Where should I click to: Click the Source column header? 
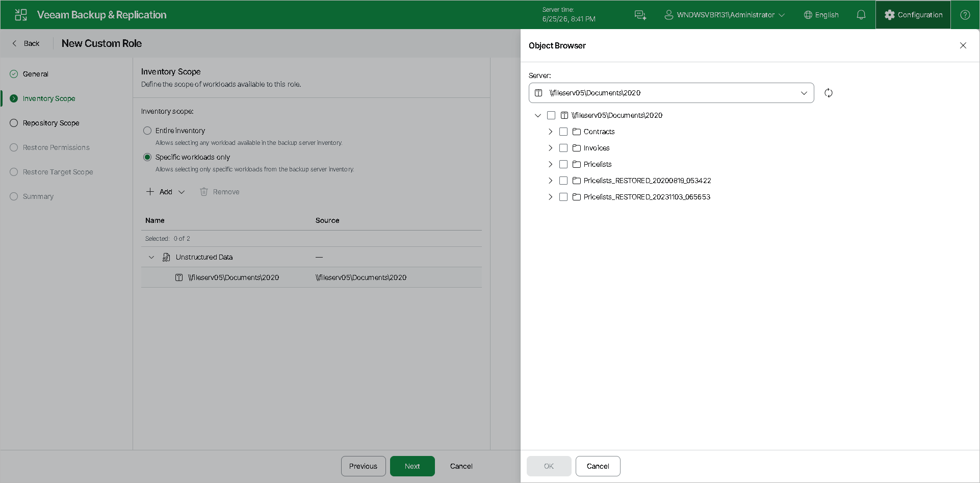(x=327, y=220)
